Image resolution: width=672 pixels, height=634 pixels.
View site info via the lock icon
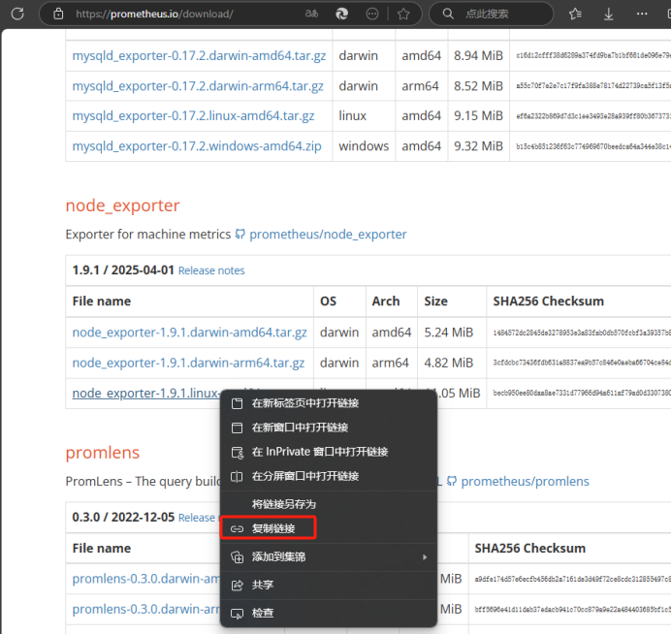(x=58, y=14)
